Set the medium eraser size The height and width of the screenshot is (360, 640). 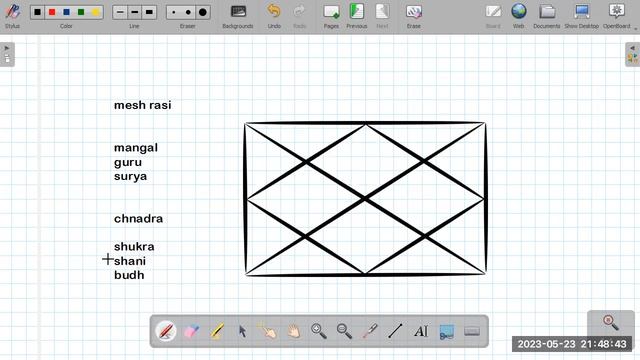point(188,12)
